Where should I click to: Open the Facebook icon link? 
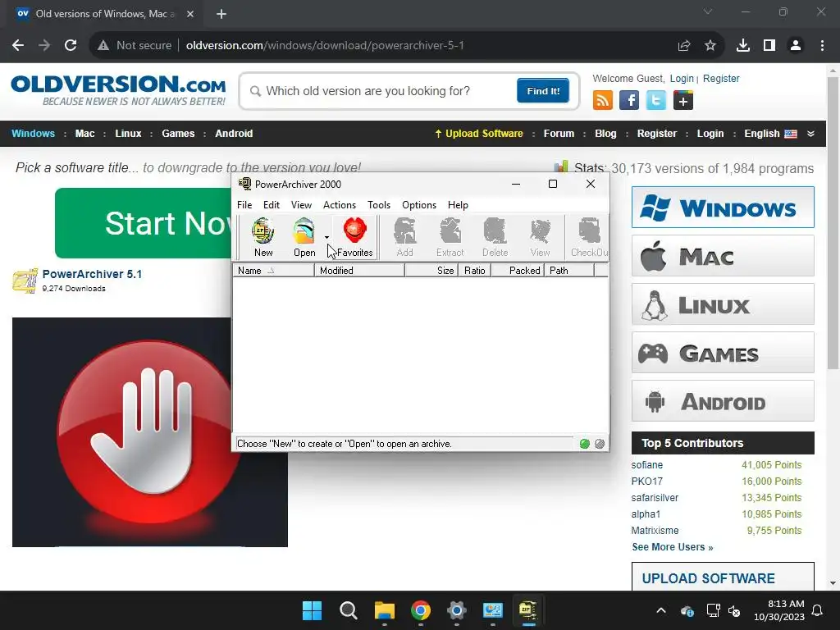(x=629, y=100)
